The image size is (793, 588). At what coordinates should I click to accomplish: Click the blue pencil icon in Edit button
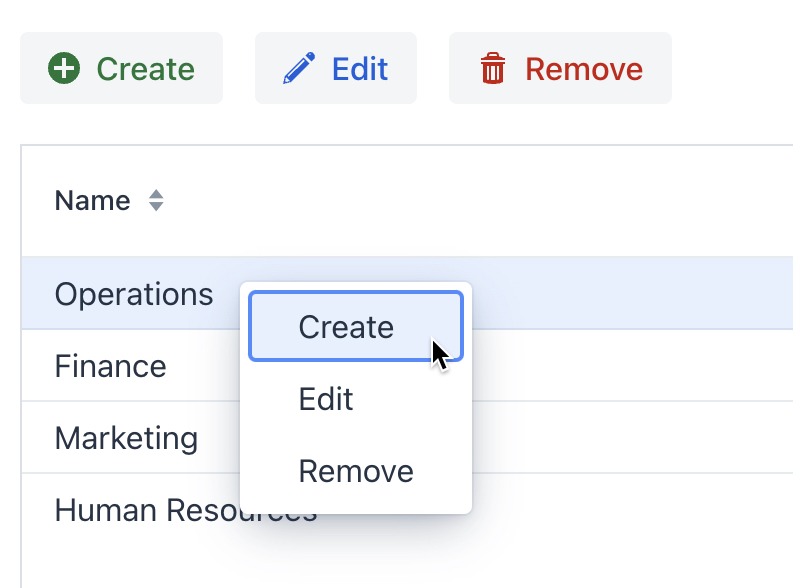[x=298, y=69]
